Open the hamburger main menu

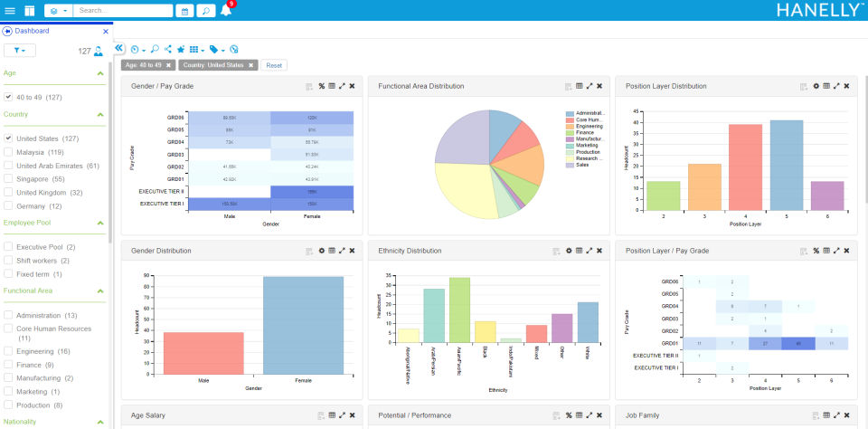10,11
